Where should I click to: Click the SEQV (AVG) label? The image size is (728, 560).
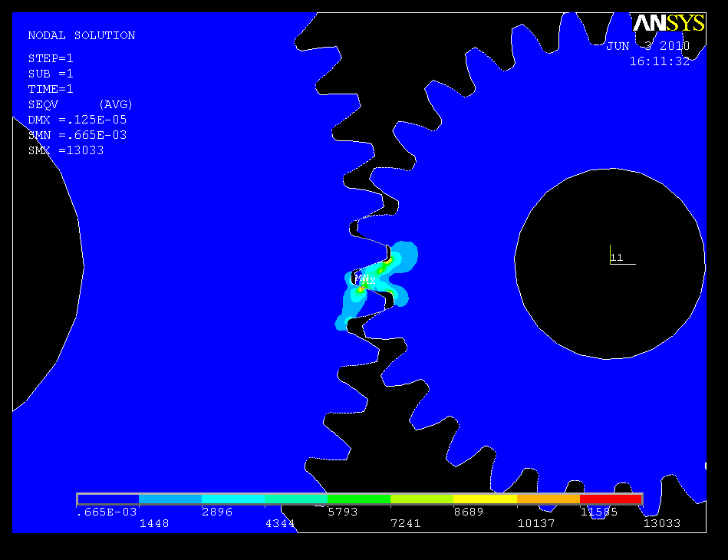[x=81, y=104]
